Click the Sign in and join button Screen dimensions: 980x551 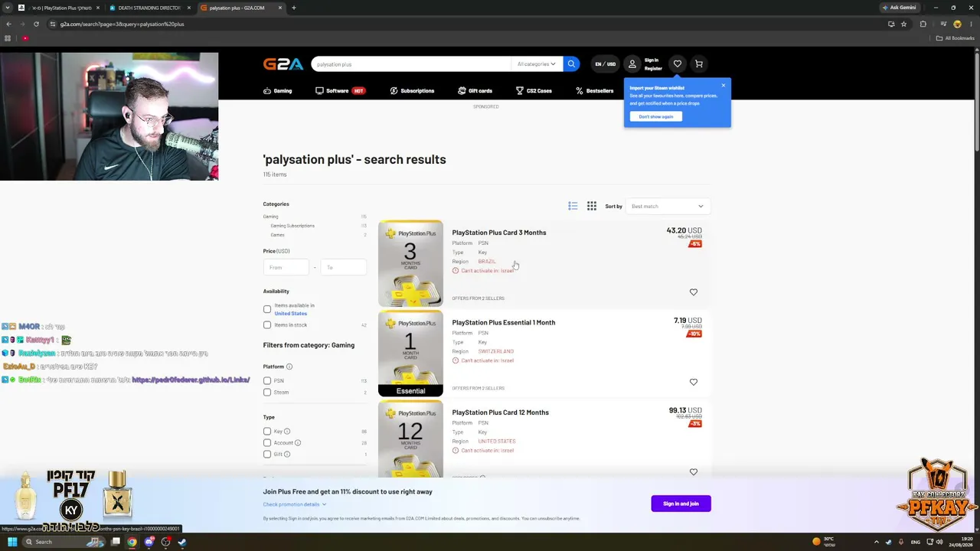681,504
